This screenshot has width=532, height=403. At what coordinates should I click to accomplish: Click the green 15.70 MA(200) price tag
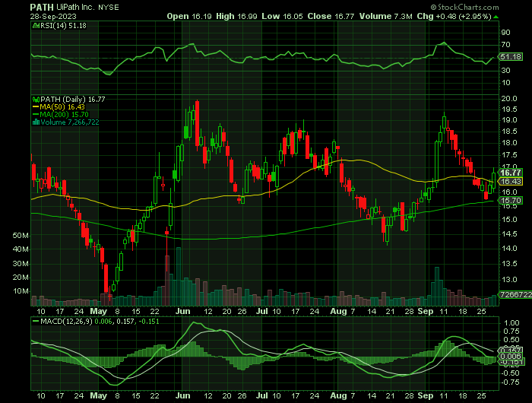pos(511,201)
